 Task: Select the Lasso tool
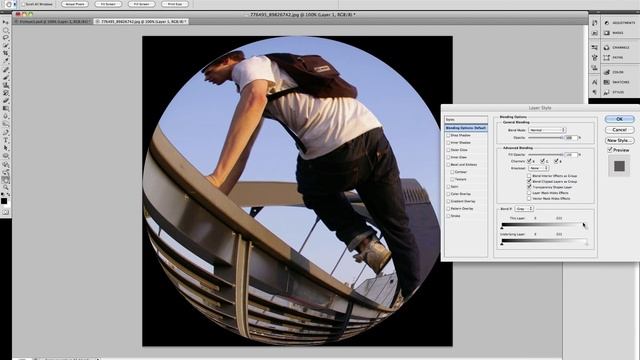point(5,38)
